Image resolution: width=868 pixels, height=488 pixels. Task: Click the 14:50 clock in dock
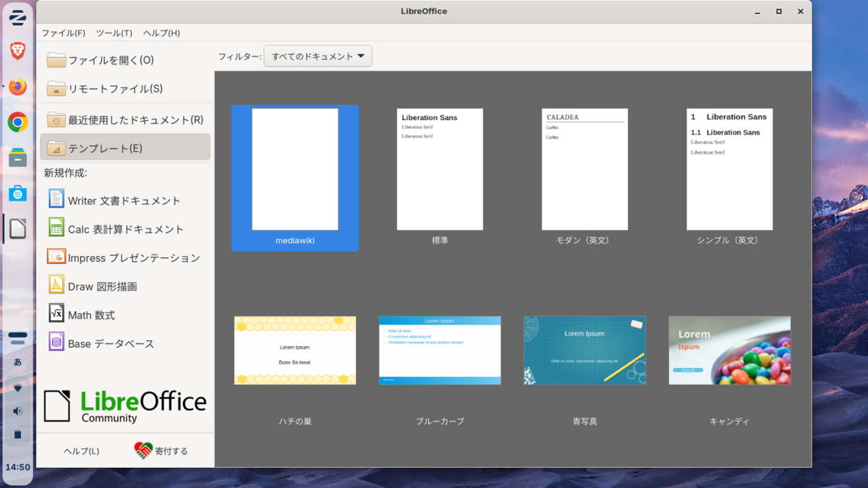(x=18, y=467)
